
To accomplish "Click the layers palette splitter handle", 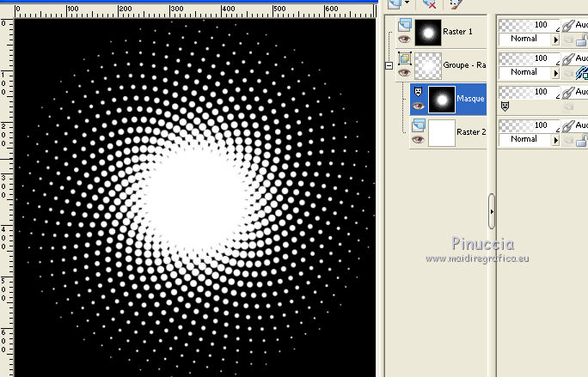I will (492, 211).
